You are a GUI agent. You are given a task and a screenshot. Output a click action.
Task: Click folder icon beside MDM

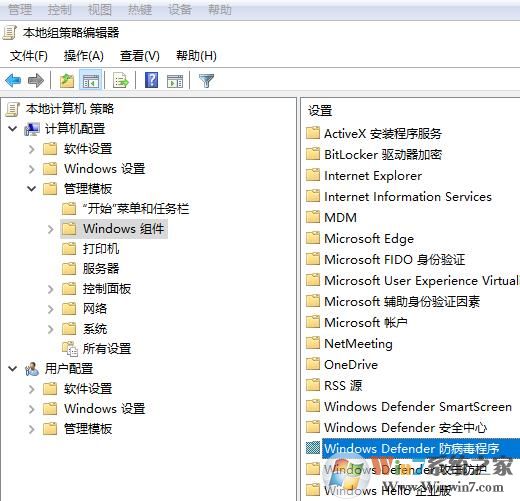[x=313, y=217]
